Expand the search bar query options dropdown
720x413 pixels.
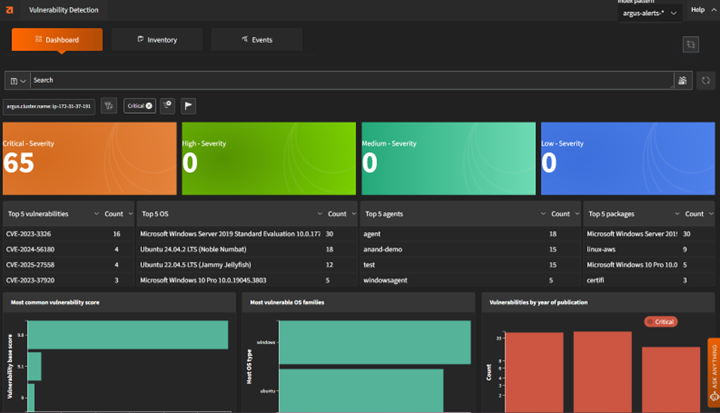[x=17, y=80]
